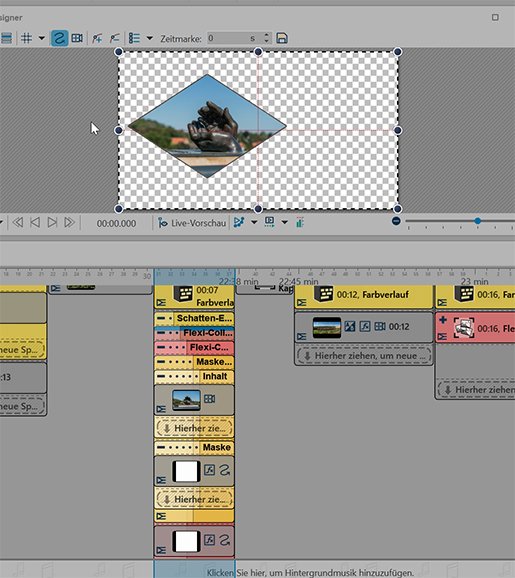
Task: Remove a keyframe from the motion path
Action: point(115,38)
